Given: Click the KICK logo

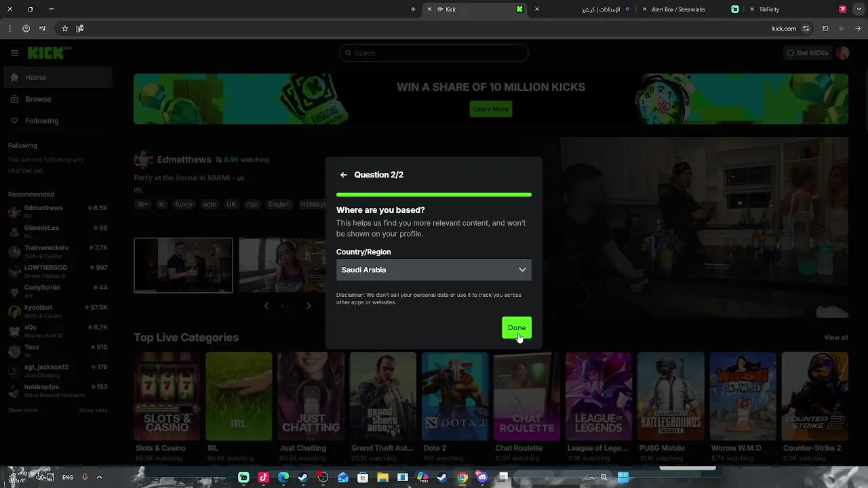Looking at the screenshot, I should (49, 53).
